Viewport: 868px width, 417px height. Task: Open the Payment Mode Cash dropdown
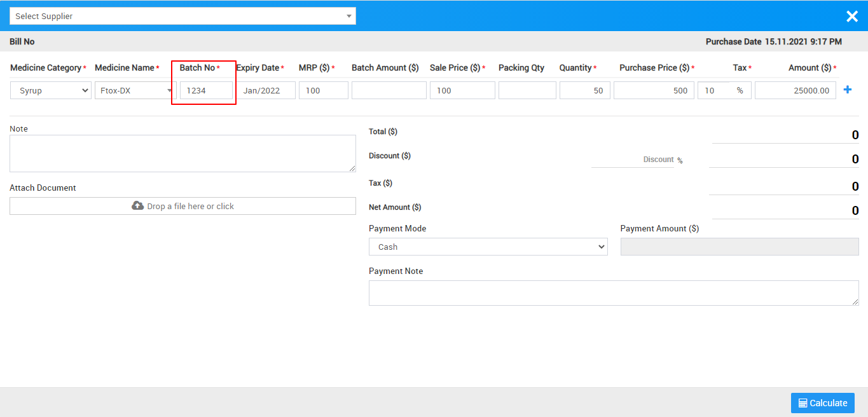[x=488, y=247]
